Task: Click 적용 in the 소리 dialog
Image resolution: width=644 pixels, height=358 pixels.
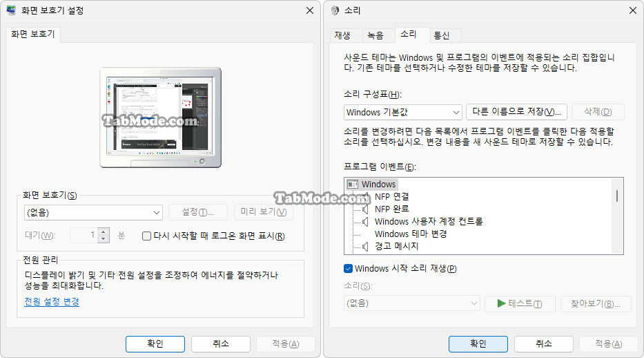Action: tap(608, 343)
